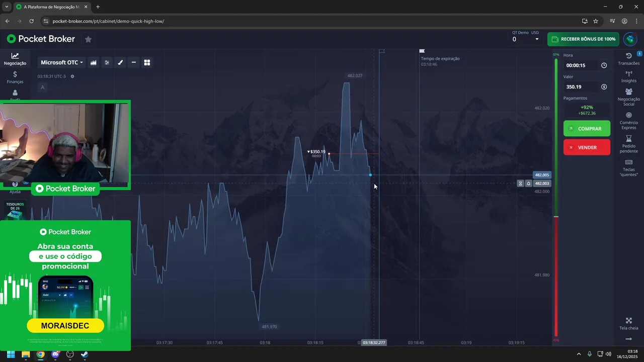Click the Valor amount field
This screenshot has width=644, height=362.
(x=587, y=87)
